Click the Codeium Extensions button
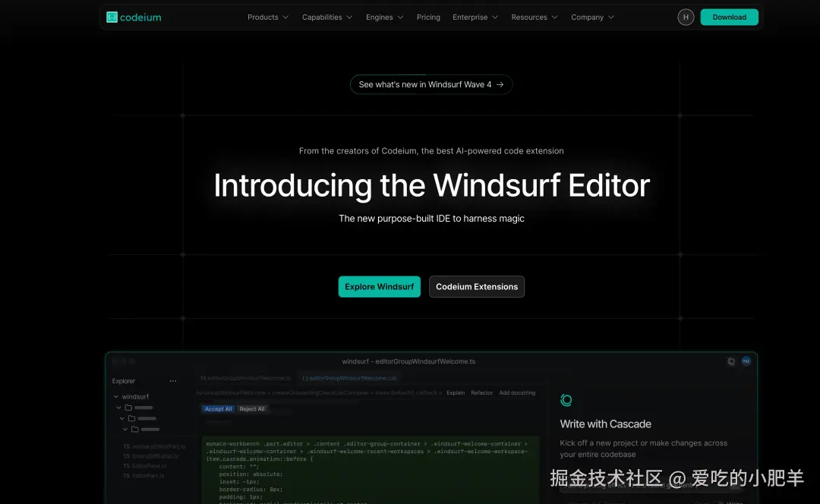Screen dimensions: 820x504 click(x=476, y=286)
